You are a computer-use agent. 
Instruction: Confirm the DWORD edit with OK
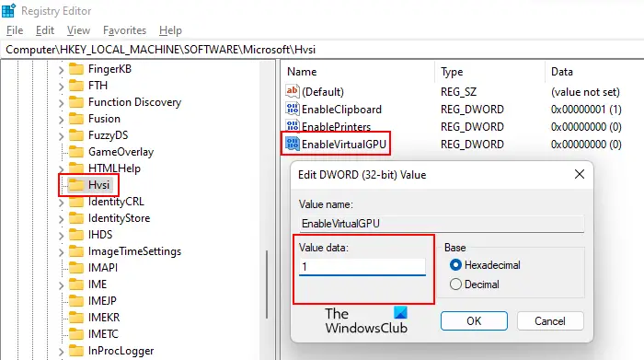point(474,321)
